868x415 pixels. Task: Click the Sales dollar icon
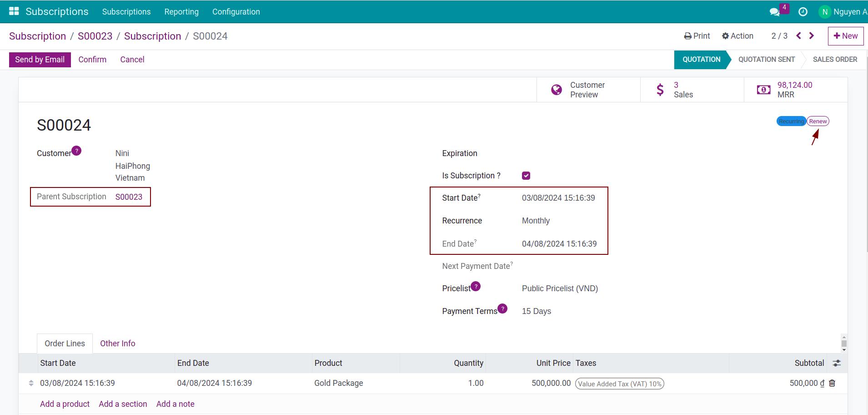point(660,90)
